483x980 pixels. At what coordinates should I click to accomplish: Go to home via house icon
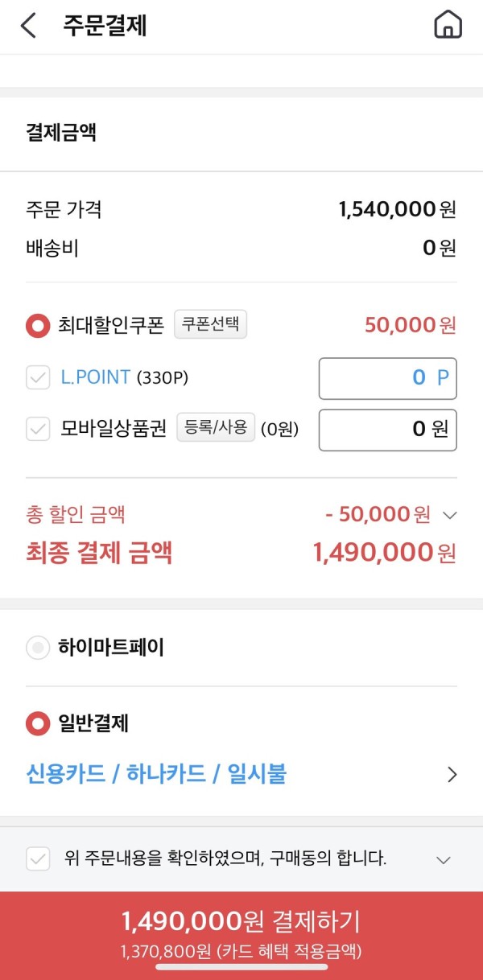(x=448, y=26)
